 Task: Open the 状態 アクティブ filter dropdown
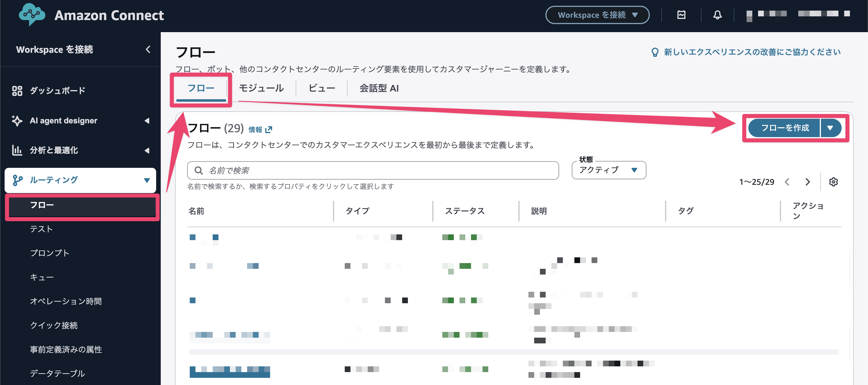(x=608, y=170)
